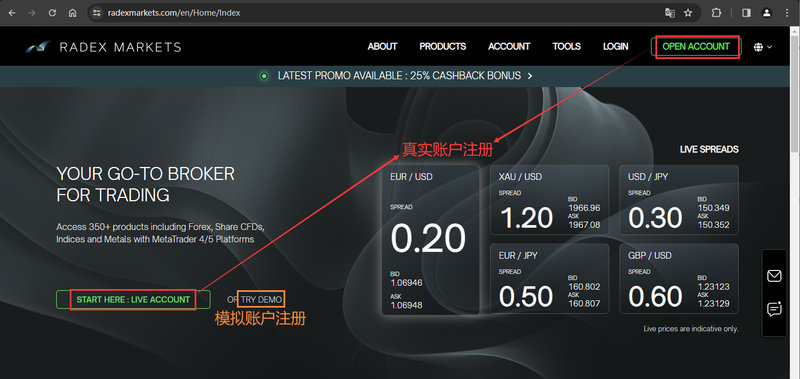Open the TOOLS menu
Viewport: 800px width, 379px height.
click(x=566, y=46)
